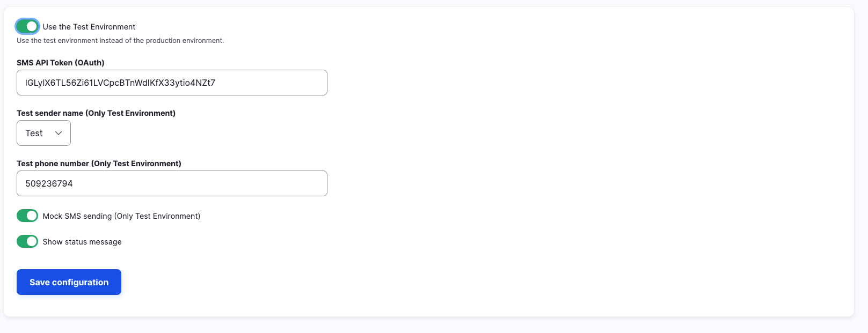Toggle the Use the Test Environment switch

[27, 26]
